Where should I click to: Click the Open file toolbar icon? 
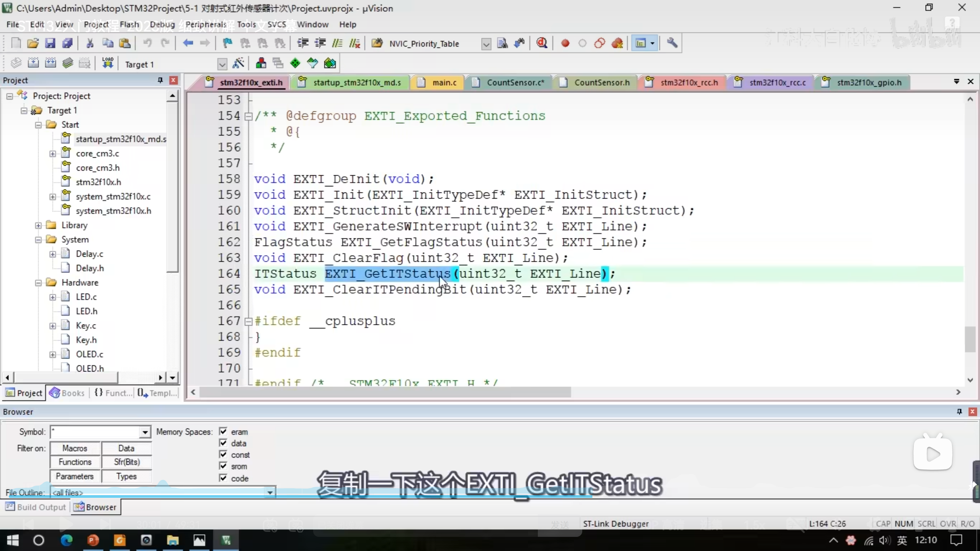pyautogui.click(x=33, y=43)
